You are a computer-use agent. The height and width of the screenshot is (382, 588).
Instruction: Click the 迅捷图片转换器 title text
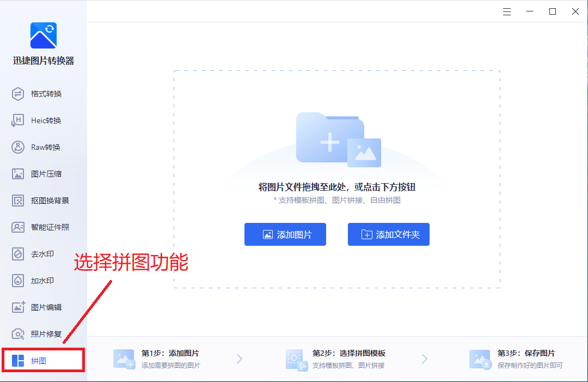[44, 61]
